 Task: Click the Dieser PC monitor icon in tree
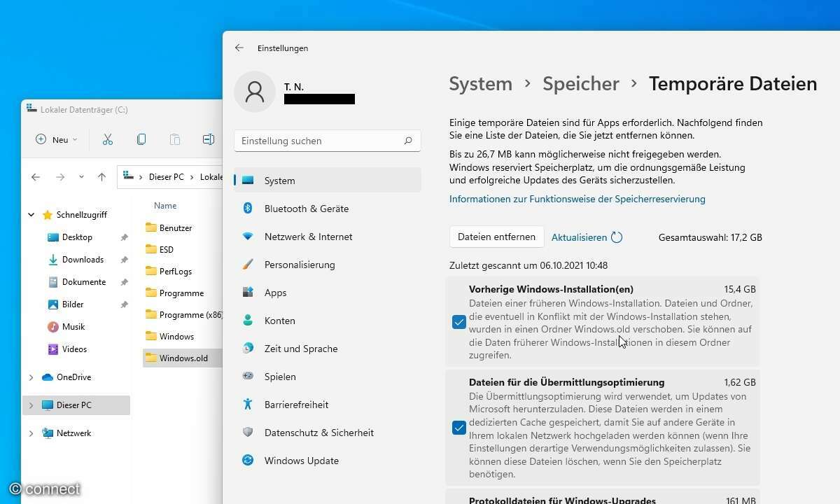click(x=48, y=405)
